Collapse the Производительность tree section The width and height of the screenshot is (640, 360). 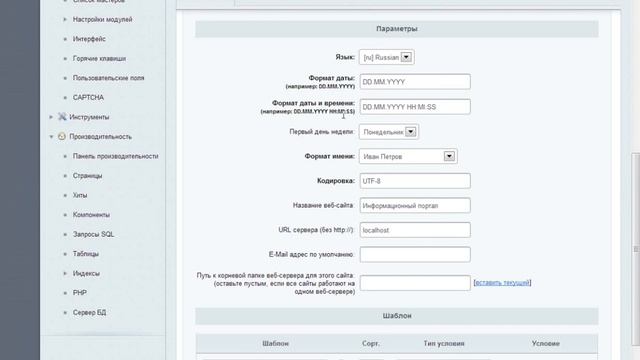pyautogui.click(x=51, y=137)
